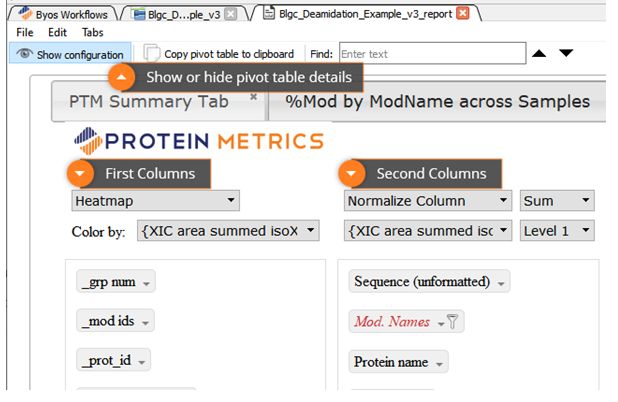Close the PTM Summary Tab
This screenshot has height=402, width=618.
pyautogui.click(x=253, y=97)
